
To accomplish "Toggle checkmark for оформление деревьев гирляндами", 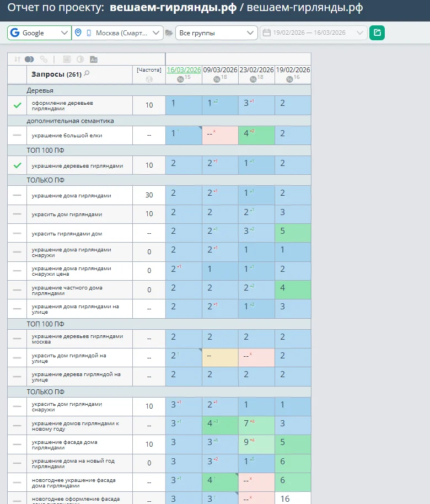I will 17,105.
